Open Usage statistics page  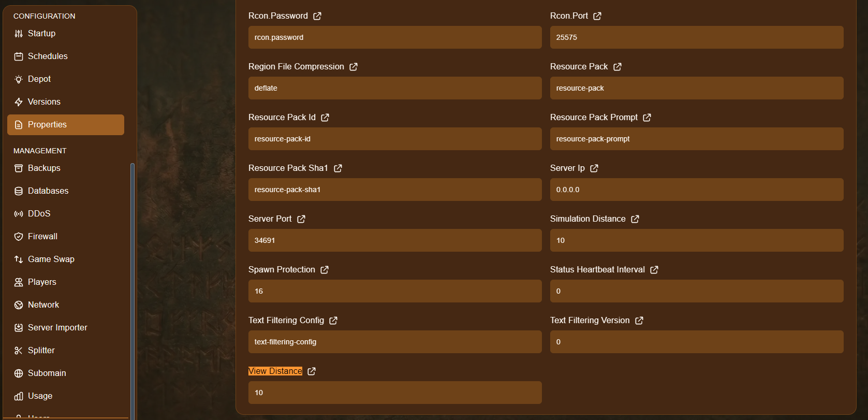click(x=66, y=396)
